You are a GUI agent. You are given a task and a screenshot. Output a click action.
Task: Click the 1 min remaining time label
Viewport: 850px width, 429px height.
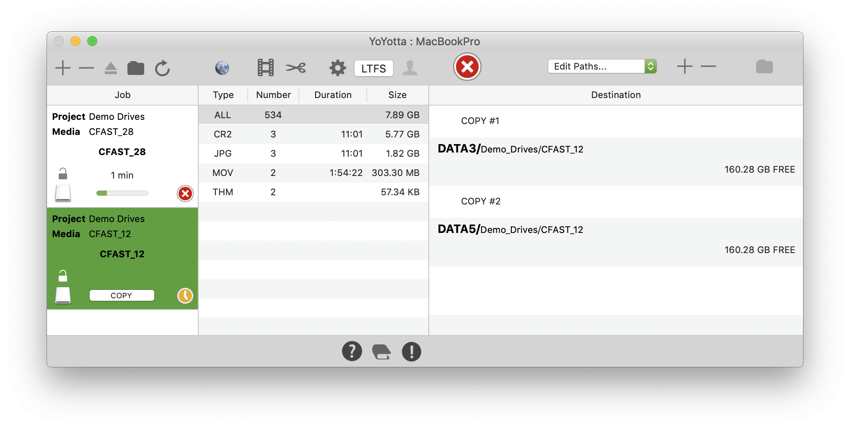[x=122, y=175]
